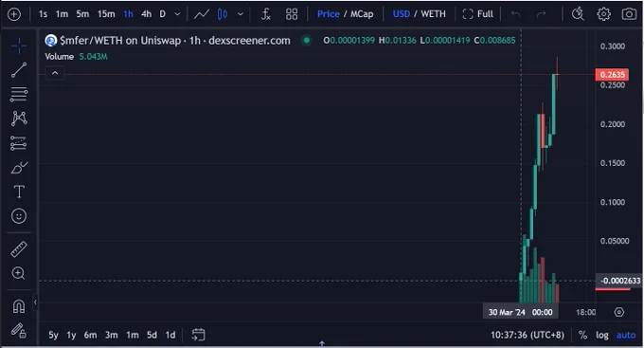Expand the chart type dropdown arrow
The width and height of the screenshot is (644, 348).
coord(241,14)
